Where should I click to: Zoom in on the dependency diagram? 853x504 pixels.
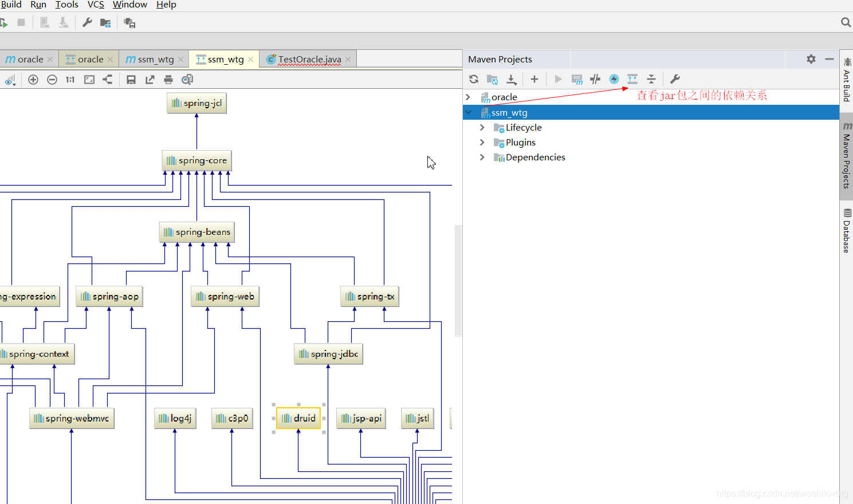click(x=33, y=80)
